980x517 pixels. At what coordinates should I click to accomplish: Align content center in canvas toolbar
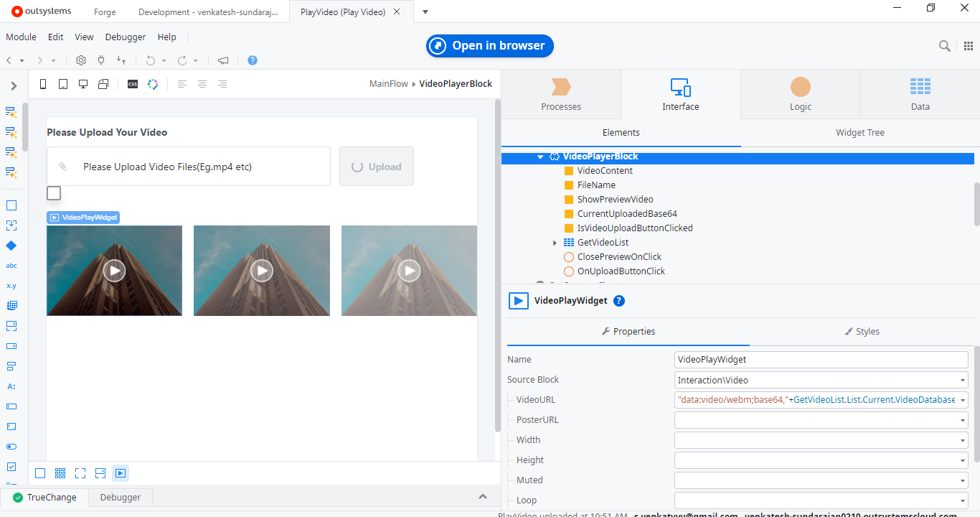202,84
